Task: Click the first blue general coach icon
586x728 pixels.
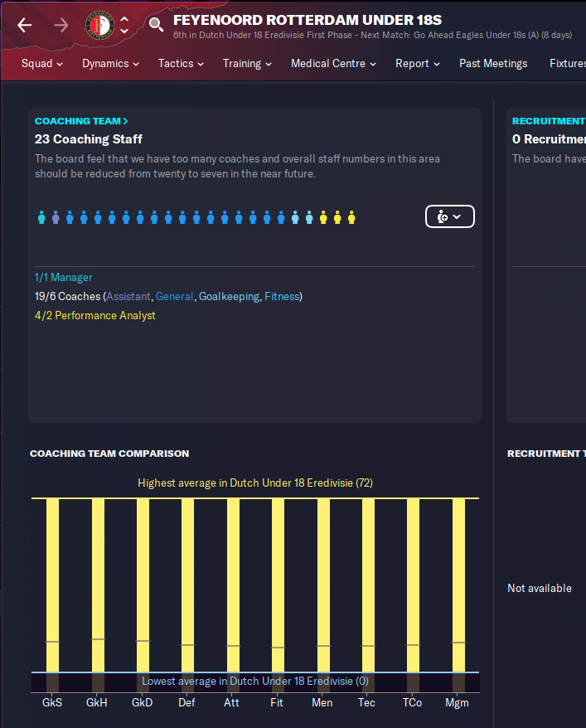Action: pyautogui.click(x=70, y=217)
